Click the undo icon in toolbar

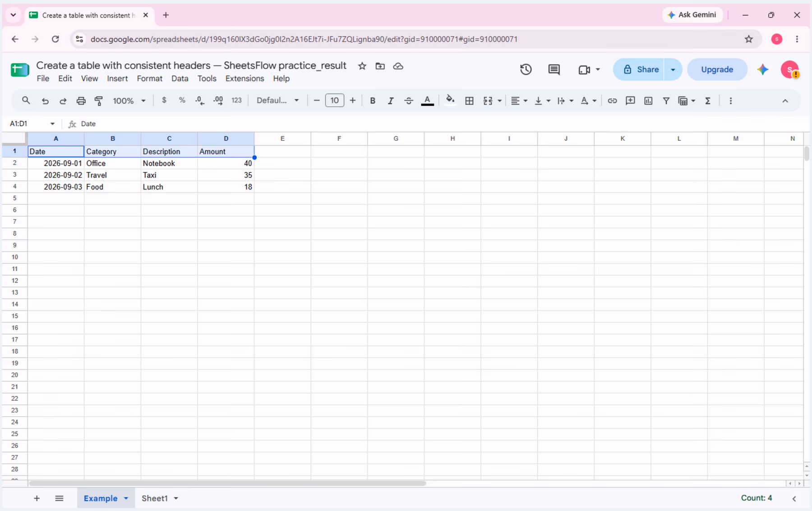[x=45, y=101]
